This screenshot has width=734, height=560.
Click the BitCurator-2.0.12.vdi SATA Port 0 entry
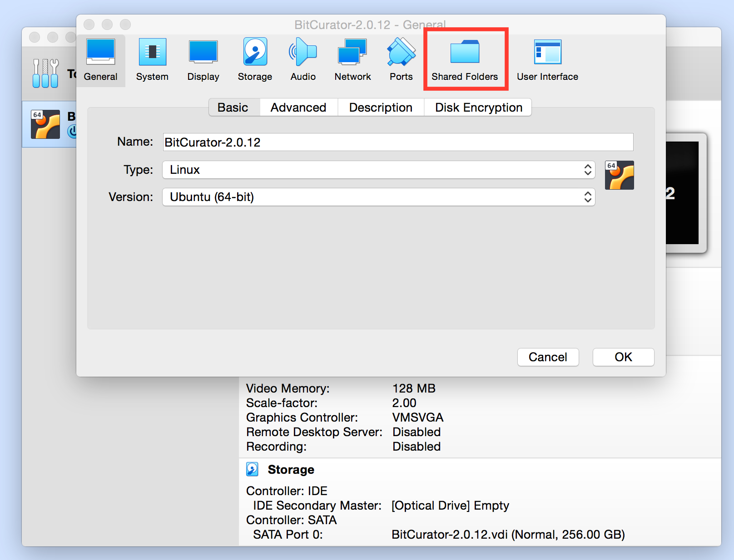click(508, 535)
